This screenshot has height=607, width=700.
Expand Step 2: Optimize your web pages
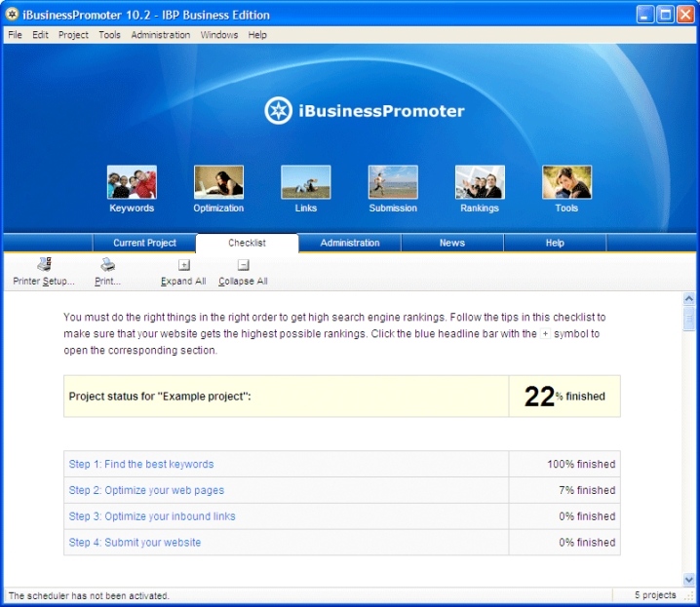(x=146, y=491)
